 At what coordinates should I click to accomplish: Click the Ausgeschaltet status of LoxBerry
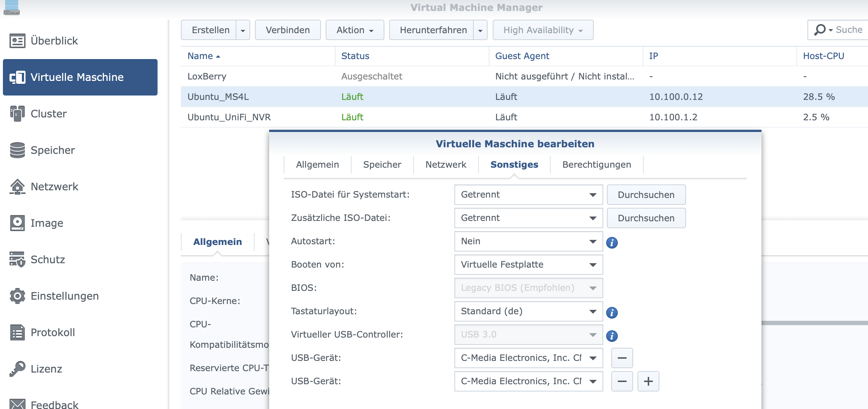point(372,77)
